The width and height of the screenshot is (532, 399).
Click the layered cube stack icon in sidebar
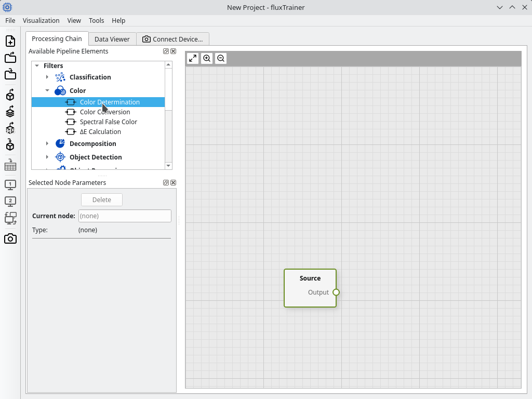point(10,112)
